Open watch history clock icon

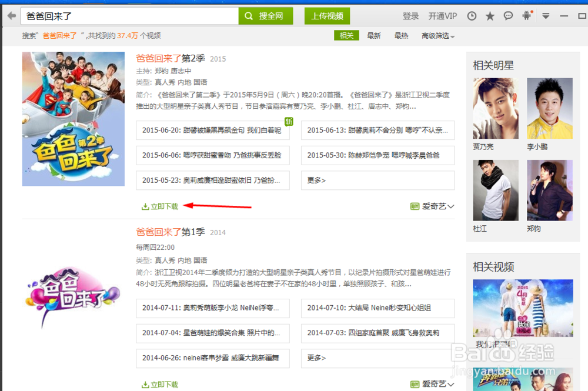[472, 16]
